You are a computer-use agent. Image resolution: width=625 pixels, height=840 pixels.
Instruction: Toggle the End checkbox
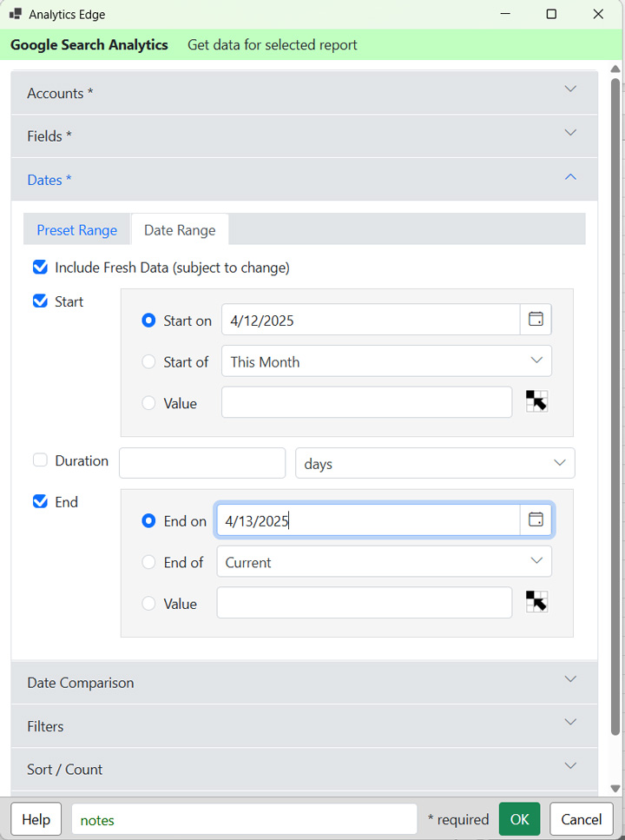tap(40, 501)
